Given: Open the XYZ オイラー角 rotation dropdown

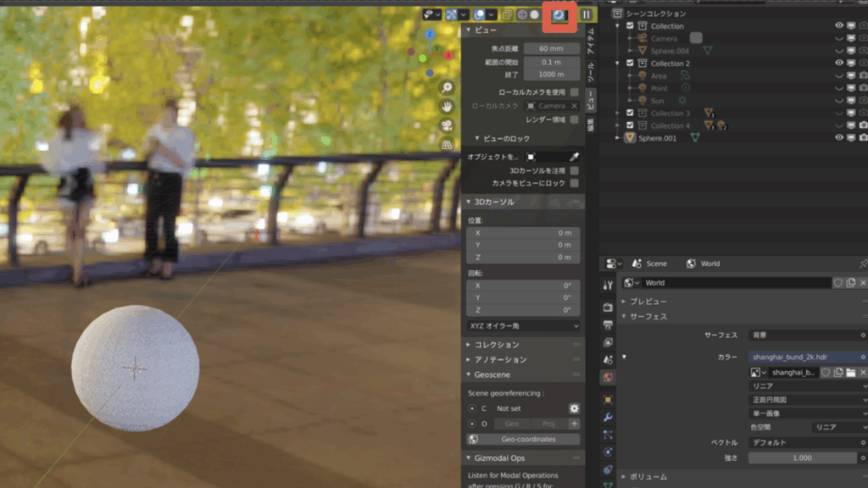Looking at the screenshot, I should 524,325.
